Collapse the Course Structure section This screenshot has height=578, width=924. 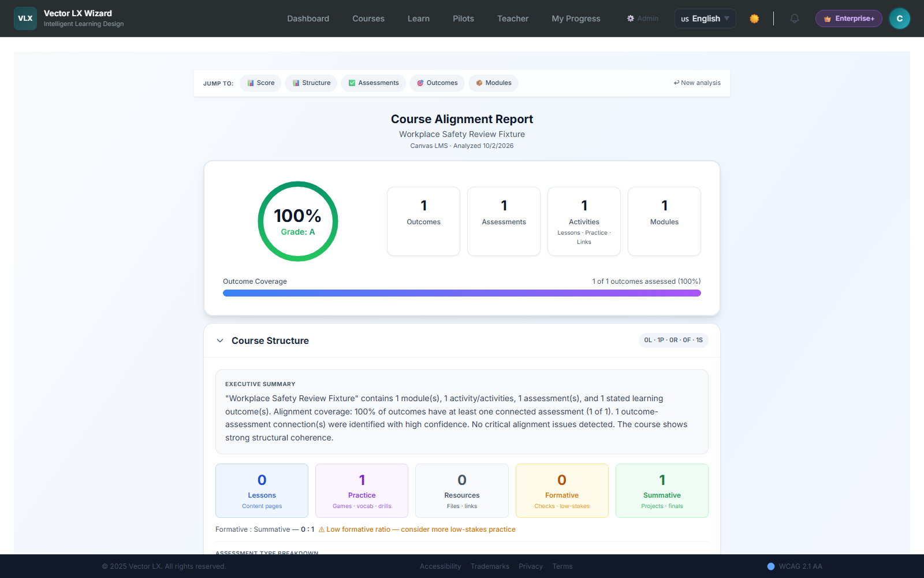[220, 341]
